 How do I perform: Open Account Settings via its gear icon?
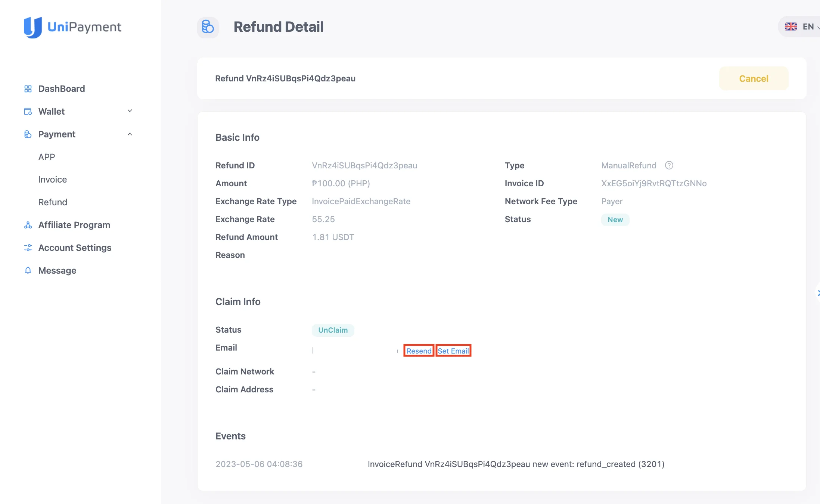(28, 248)
